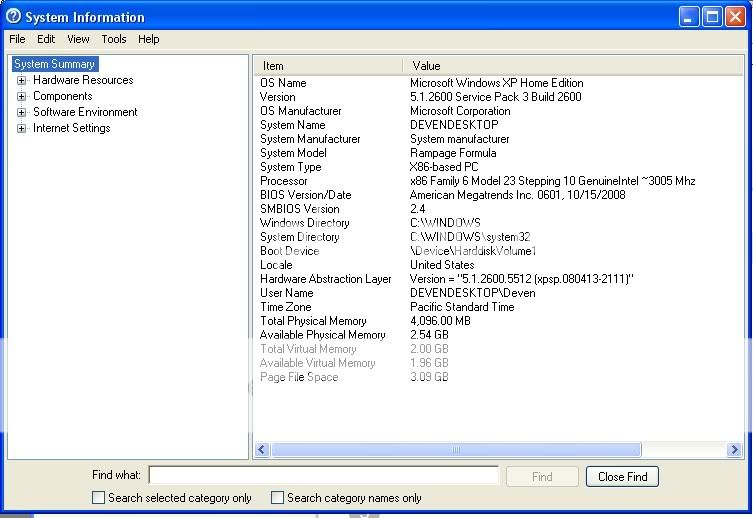The height and width of the screenshot is (518, 753).
Task: Click the horizontal scrollbar left arrow
Action: [x=262, y=449]
